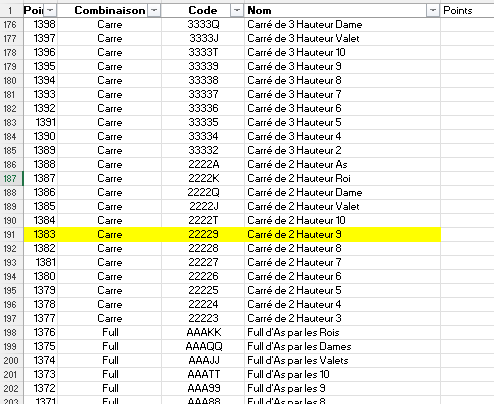Click cell Carré de 3 Hauteur Dame
Viewport: 494px width, 404px height.
(342, 25)
